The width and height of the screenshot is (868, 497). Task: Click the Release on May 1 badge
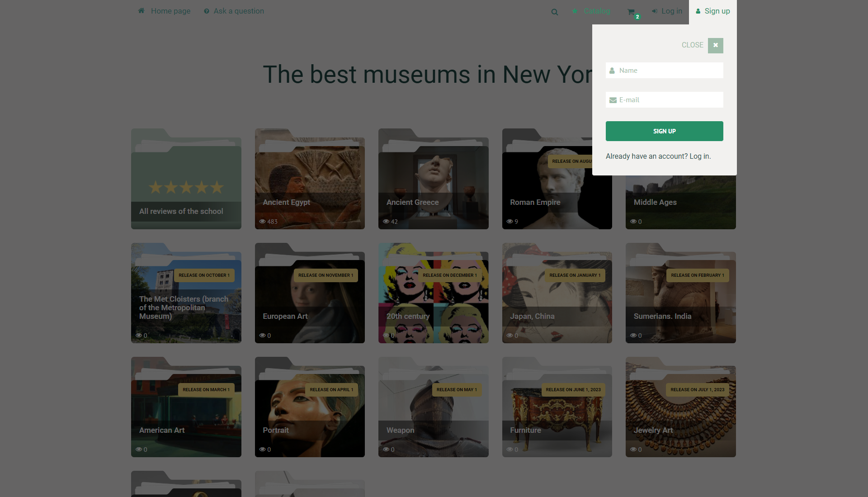(457, 390)
